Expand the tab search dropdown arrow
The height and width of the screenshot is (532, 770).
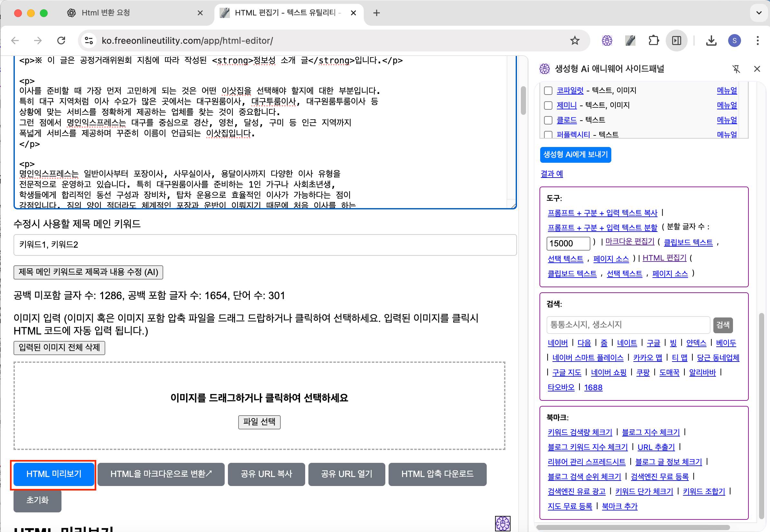759,13
